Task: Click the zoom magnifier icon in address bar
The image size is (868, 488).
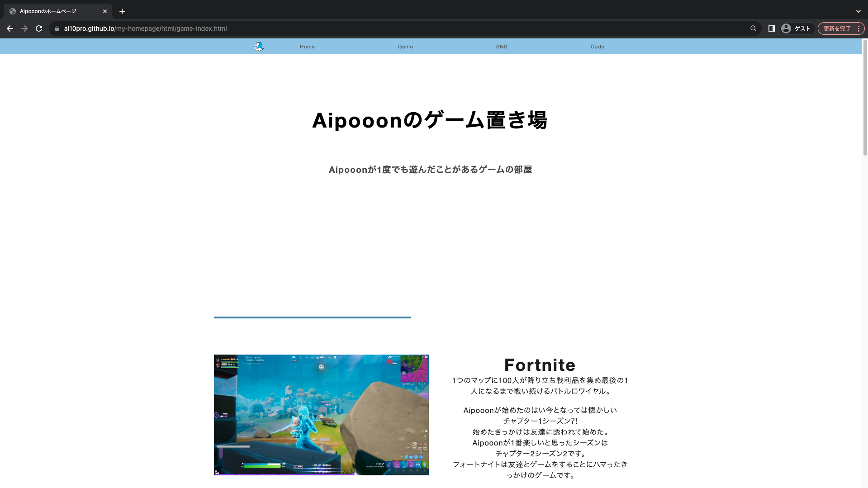Action: coord(753,28)
